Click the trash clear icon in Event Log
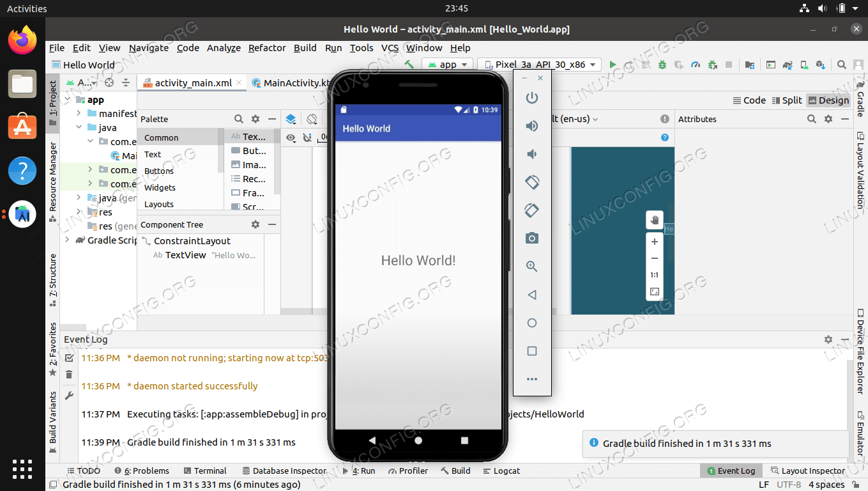 [x=69, y=375]
